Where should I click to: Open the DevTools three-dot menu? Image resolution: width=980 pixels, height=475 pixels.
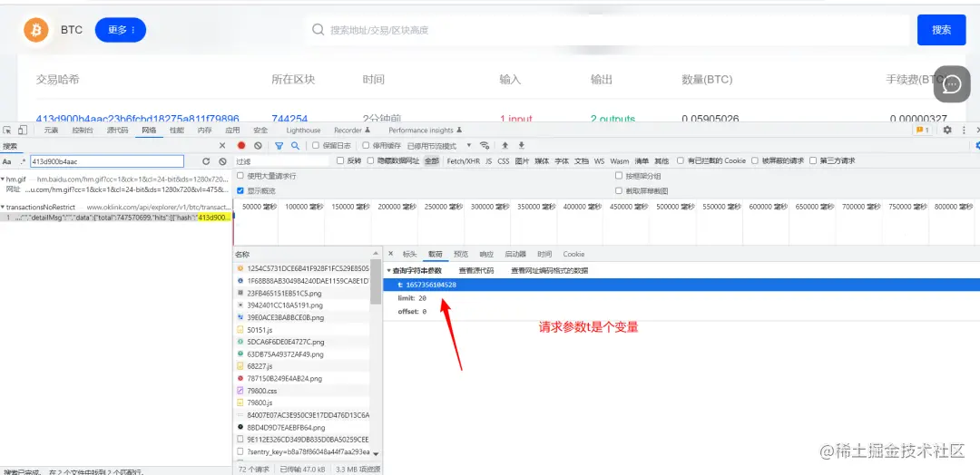(965, 130)
